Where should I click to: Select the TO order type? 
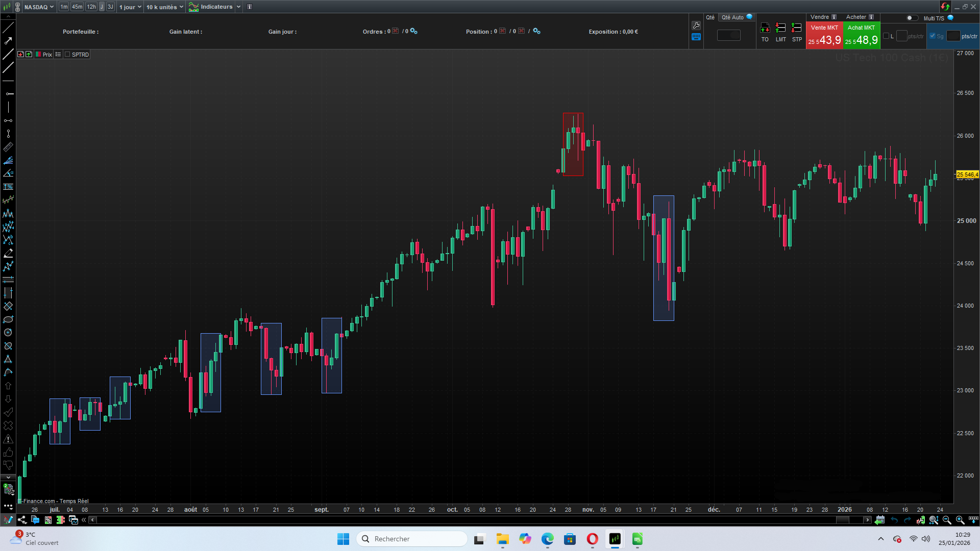(x=765, y=32)
